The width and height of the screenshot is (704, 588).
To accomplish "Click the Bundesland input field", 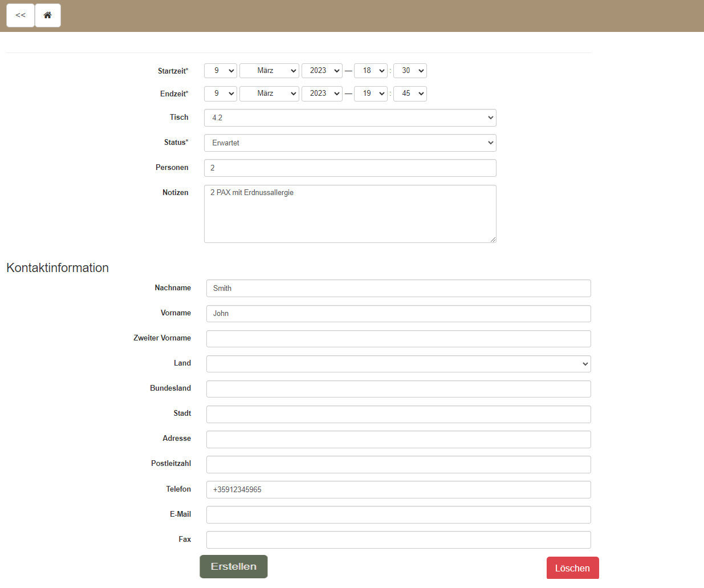I will (x=398, y=389).
